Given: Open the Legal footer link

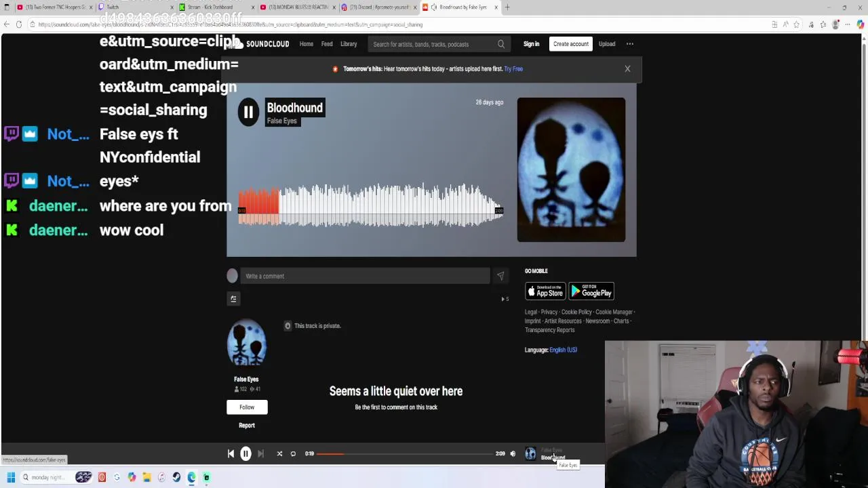Looking at the screenshot, I should [531, 312].
